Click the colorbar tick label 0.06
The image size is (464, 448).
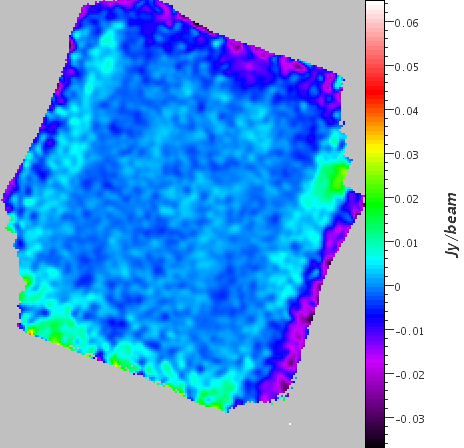(x=406, y=23)
